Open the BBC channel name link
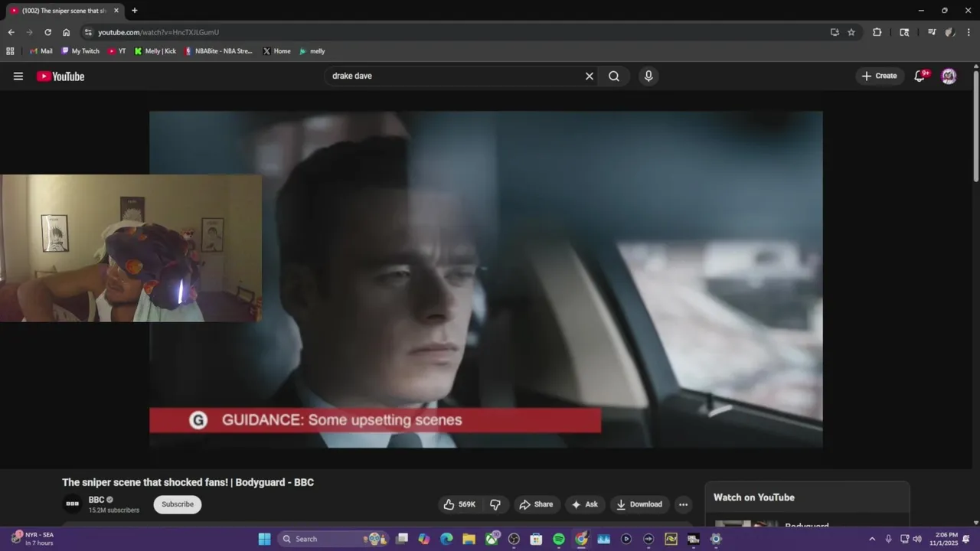980x551 pixels. click(96, 500)
